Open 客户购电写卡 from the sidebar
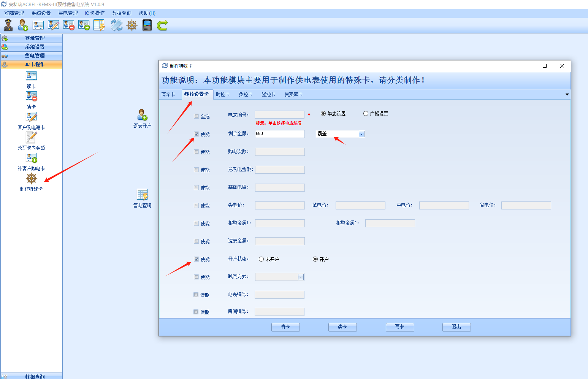The width and height of the screenshot is (588, 379). pos(31,117)
